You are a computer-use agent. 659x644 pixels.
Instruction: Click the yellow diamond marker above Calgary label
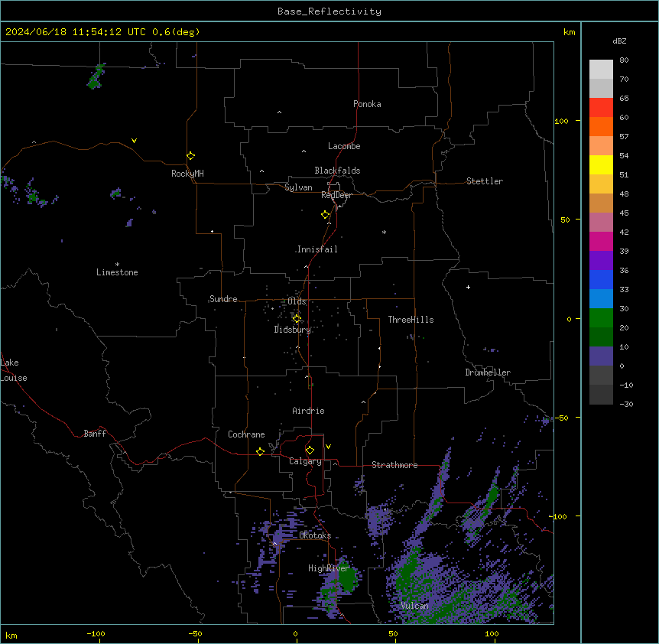[310, 450]
